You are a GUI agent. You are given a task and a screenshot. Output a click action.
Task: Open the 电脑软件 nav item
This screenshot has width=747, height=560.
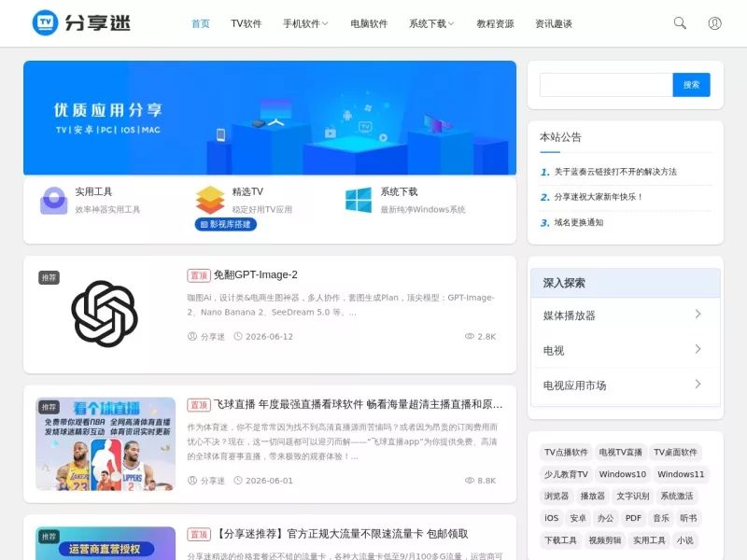point(369,23)
